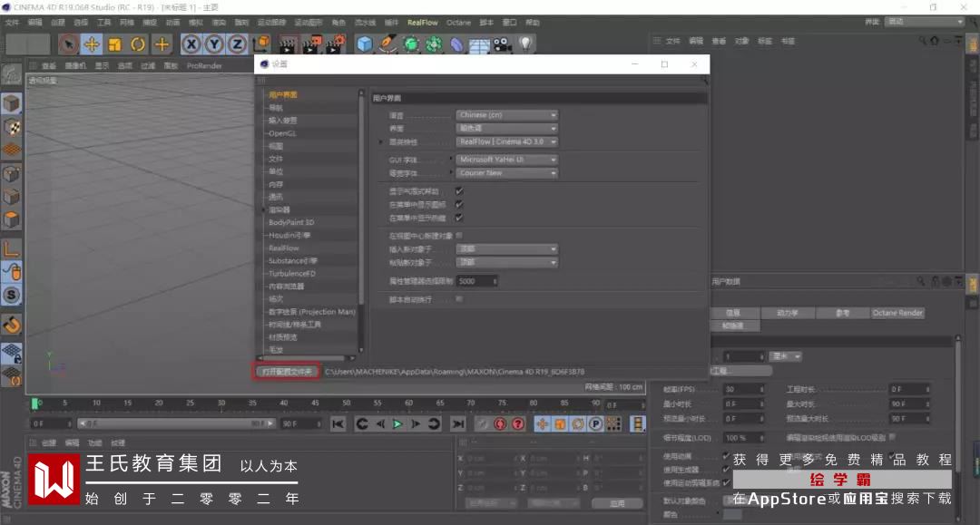Toggle the first checkbox under font settings

click(459, 191)
